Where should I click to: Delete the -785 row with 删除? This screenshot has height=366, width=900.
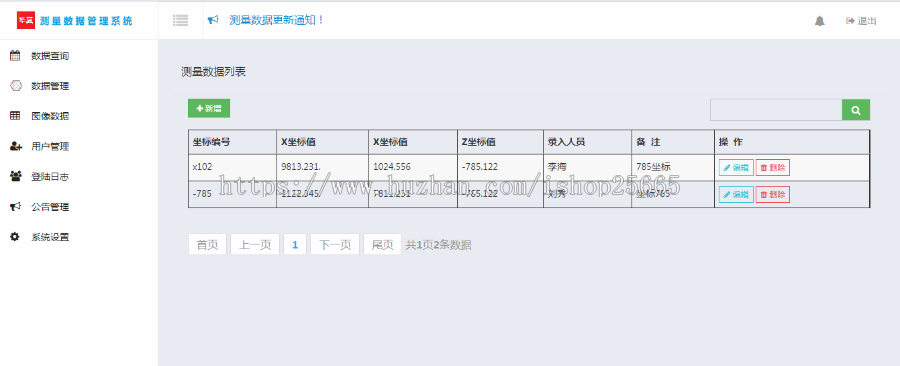(773, 194)
